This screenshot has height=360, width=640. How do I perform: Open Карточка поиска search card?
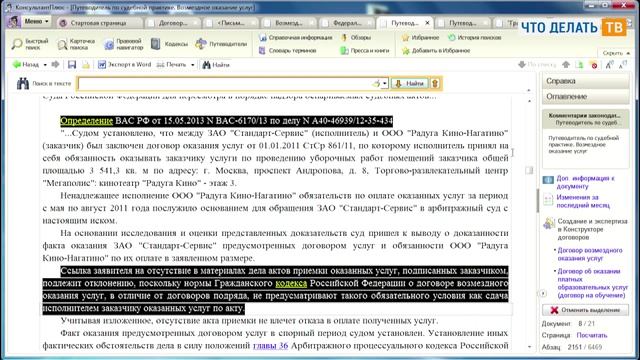point(76,44)
